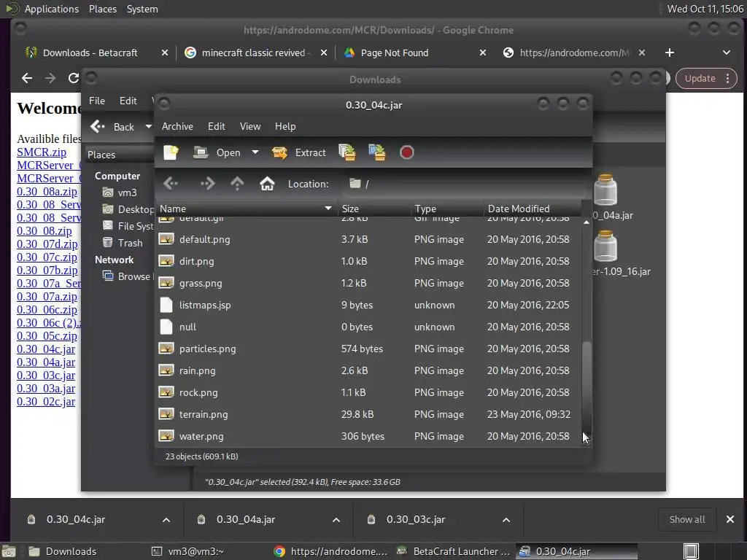Click the red Stop operation icon
The image size is (747, 560).
406,152
